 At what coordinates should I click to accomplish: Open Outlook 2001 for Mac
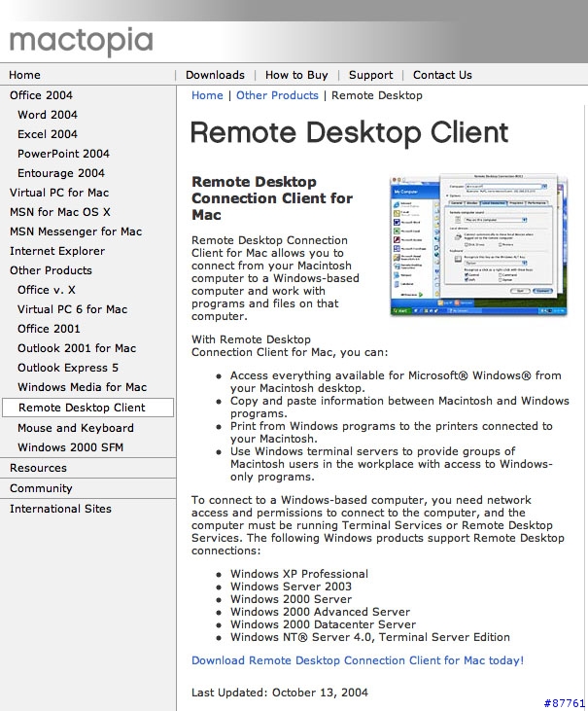tap(77, 349)
